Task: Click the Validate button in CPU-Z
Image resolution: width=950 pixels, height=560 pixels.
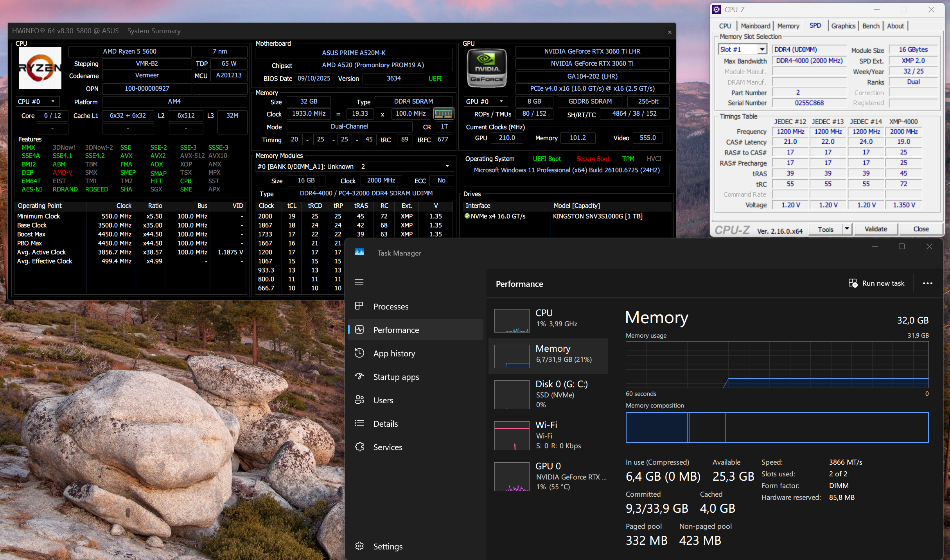Action: 875,229
